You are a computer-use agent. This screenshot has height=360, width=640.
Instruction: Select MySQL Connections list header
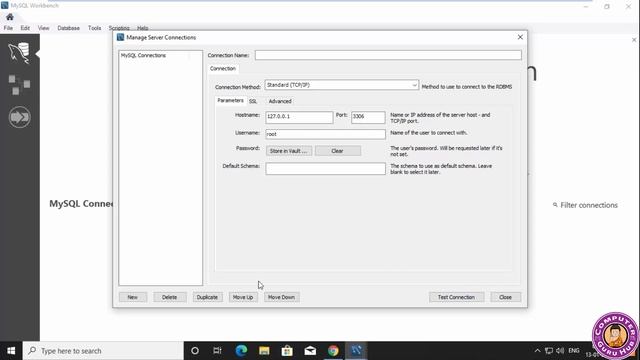[143, 55]
